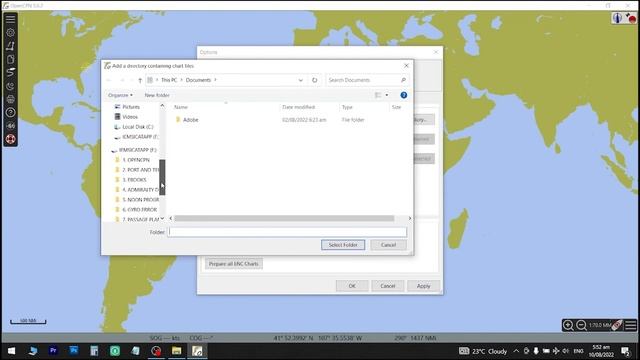Image resolution: width=640 pixels, height=360 pixels.
Task: Expand chevron after This PC in breadcrumb
Action: [182, 80]
